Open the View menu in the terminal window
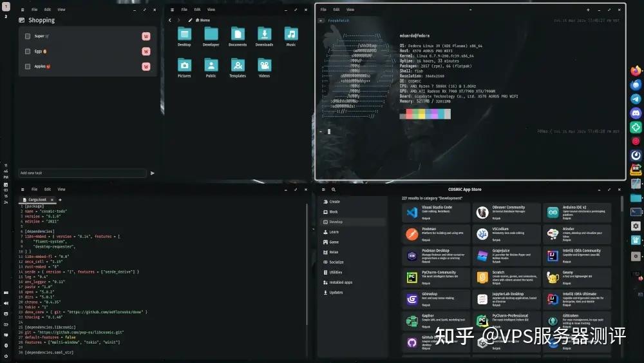This screenshot has height=363, width=644. point(350,10)
